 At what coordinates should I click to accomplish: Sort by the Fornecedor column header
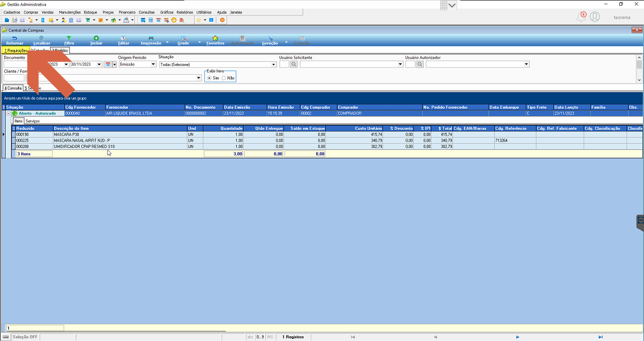pos(145,107)
